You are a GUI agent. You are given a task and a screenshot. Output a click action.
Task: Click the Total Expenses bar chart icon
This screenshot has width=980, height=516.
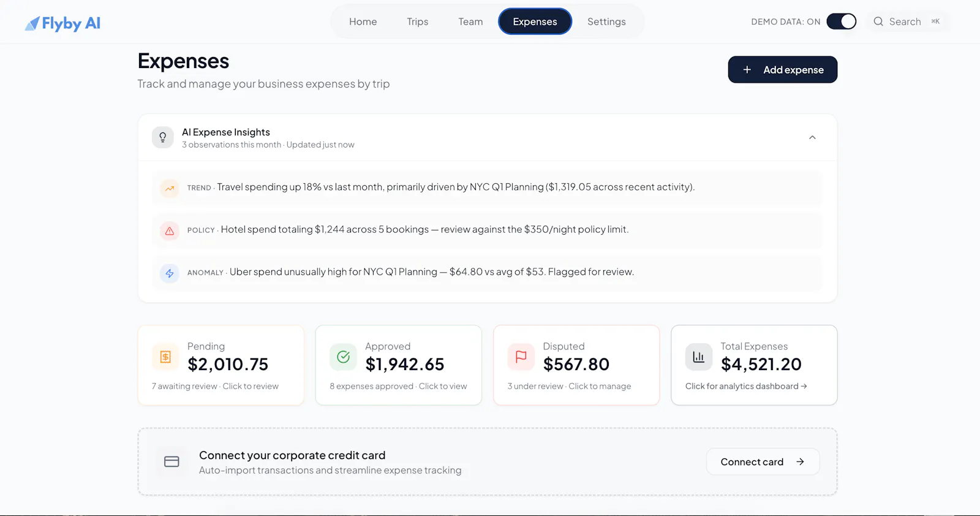coord(699,357)
